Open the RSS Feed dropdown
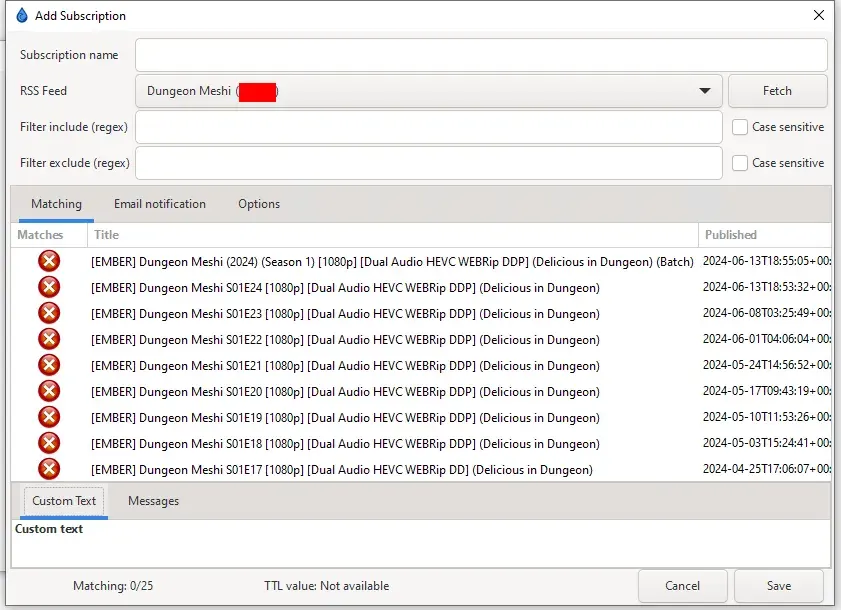Viewport: 841px width, 610px height. pos(429,91)
